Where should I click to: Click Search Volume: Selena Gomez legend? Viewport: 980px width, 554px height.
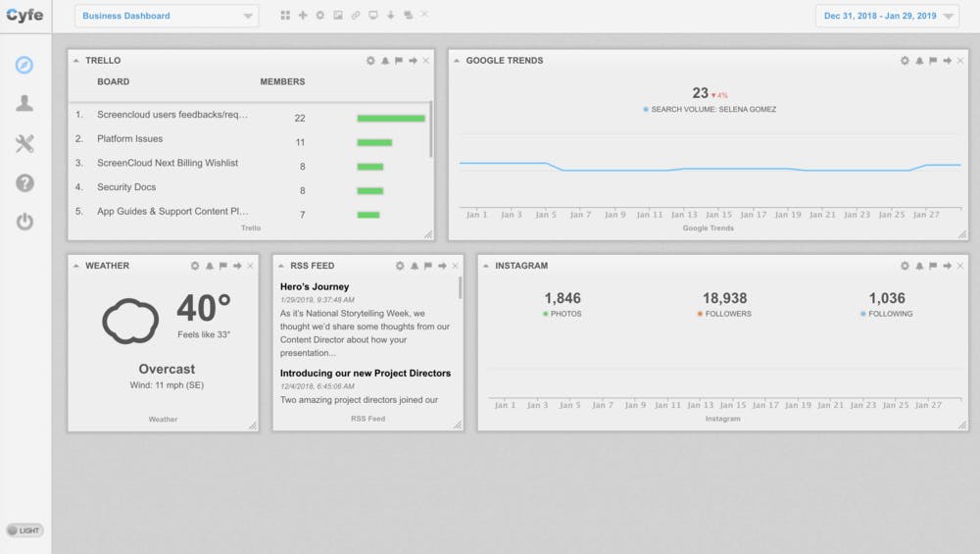(x=710, y=110)
